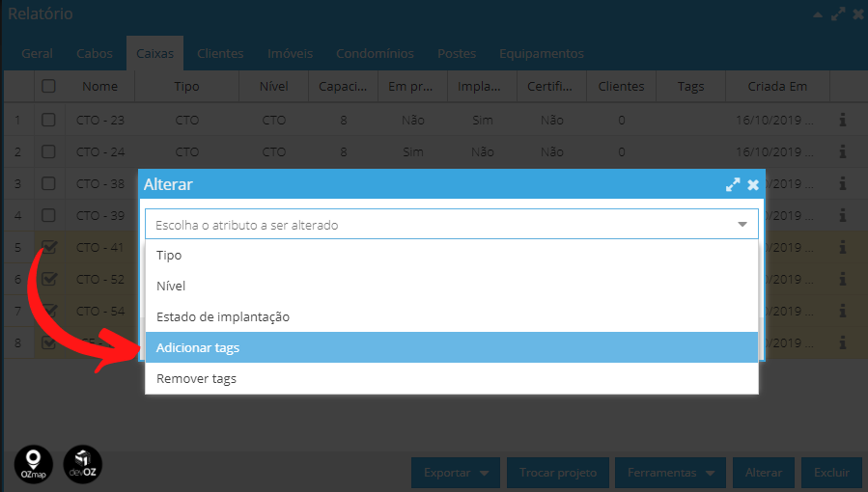Toggle the select-all checkbox in the header
The height and width of the screenshot is (492, 868).
click(48, 86)
